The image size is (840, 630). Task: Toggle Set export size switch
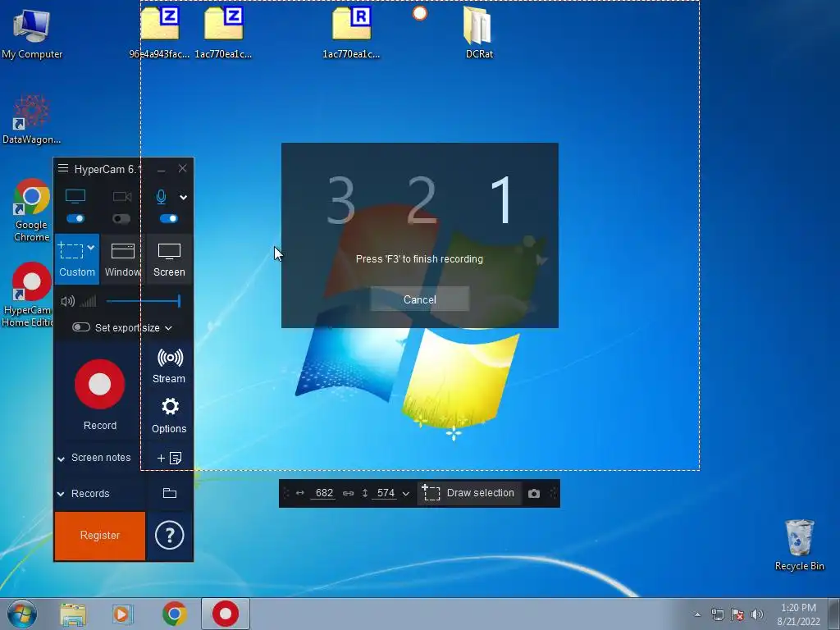coord(81,327)
